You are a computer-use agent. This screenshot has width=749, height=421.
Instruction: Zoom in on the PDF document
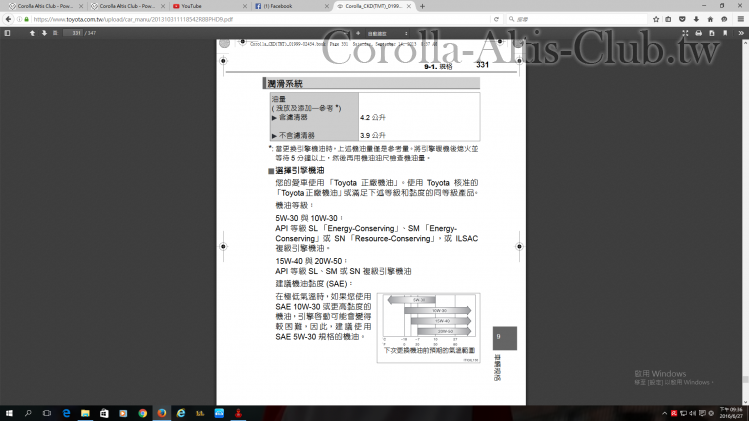point(358,33)
